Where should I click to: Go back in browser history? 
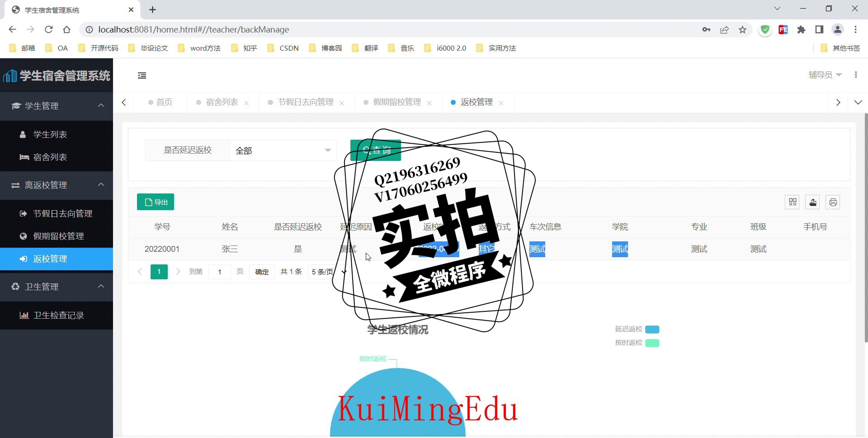click(x=12, y=29)
